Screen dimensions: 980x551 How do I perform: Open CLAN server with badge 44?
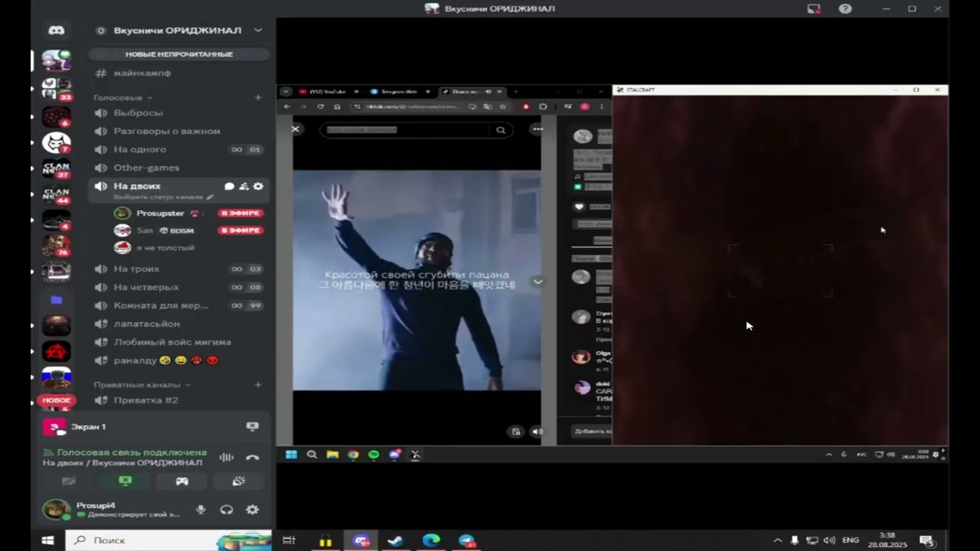coord(56,195)
